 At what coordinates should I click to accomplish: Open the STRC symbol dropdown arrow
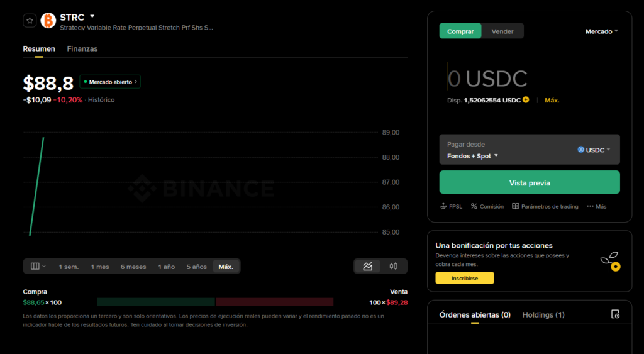[92, 16]
